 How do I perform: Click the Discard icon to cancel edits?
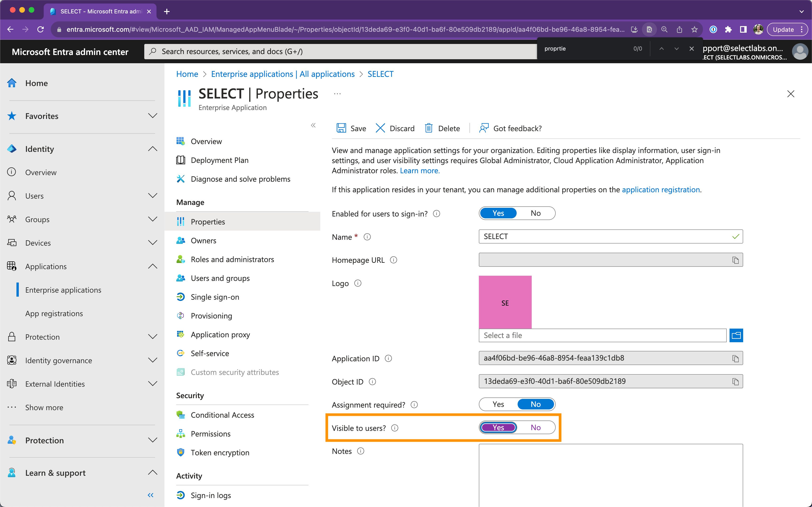379,128
